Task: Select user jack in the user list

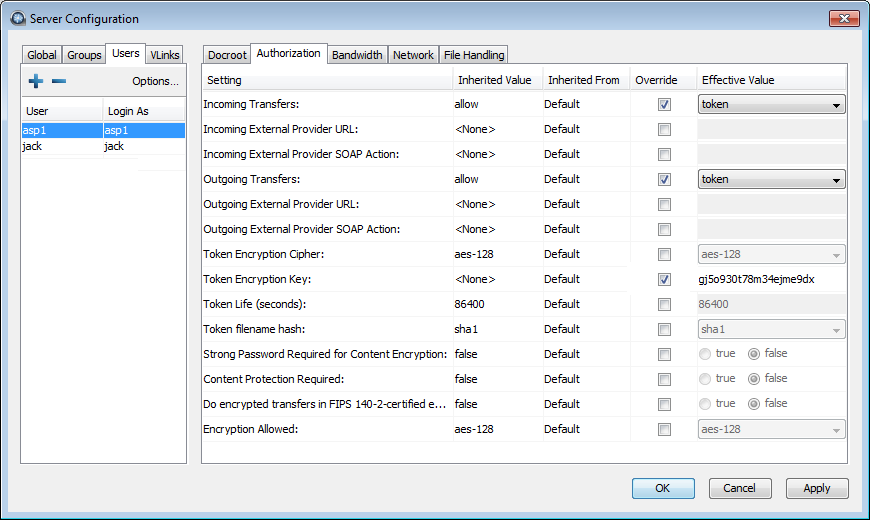Action: pos(32,146)
